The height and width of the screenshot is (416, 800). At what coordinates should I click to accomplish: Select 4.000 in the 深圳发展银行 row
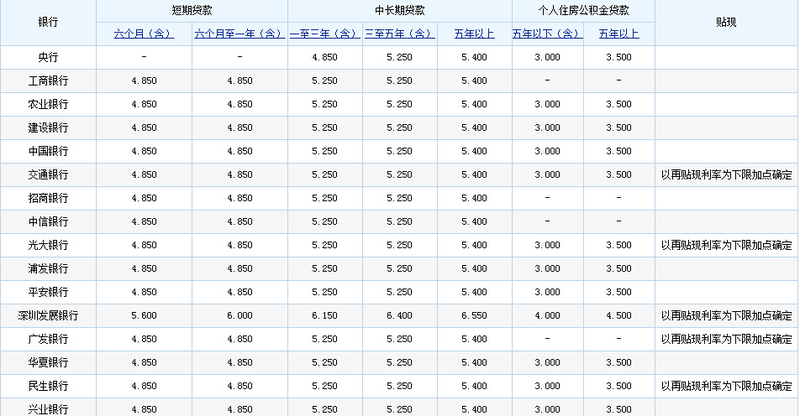[x=547, y=315]
